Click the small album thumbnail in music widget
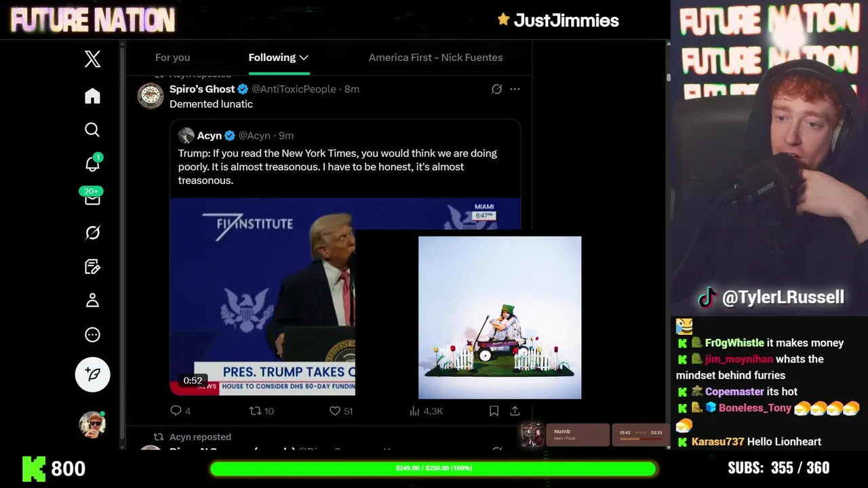The image size is (868, 488). [532, 435]
